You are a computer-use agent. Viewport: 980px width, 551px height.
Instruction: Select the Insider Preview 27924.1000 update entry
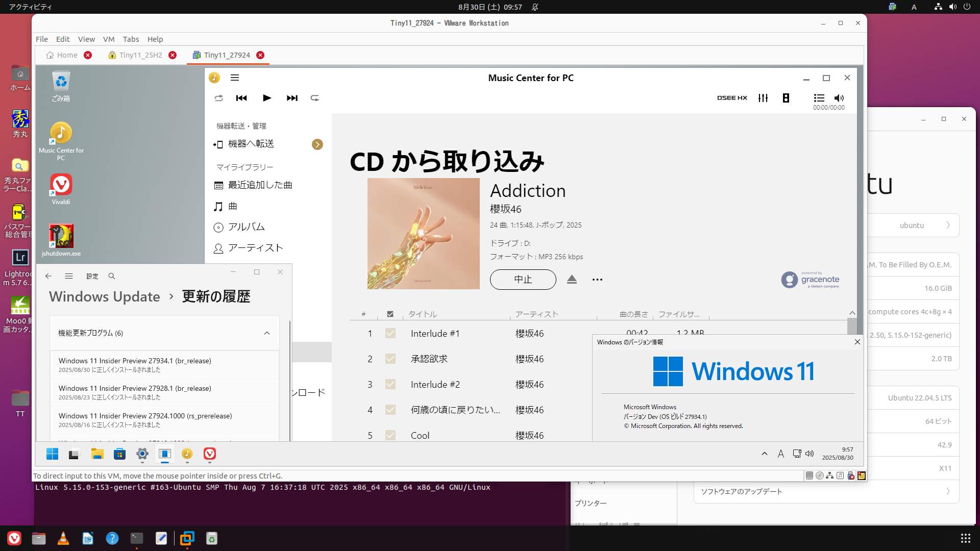coord(164,420)
